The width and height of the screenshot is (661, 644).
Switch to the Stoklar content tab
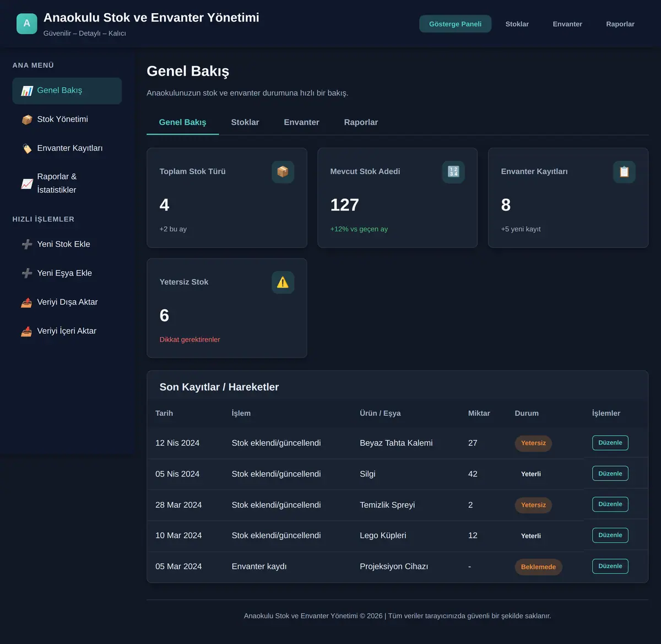pyautogui.click(x=245, y=122)
